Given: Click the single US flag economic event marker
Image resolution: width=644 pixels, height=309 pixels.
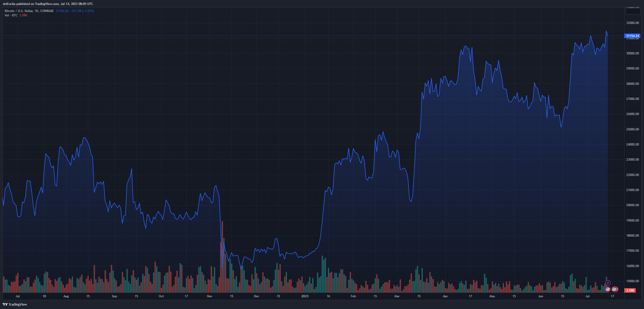Looking at the screenshot, I should [608, 289].
